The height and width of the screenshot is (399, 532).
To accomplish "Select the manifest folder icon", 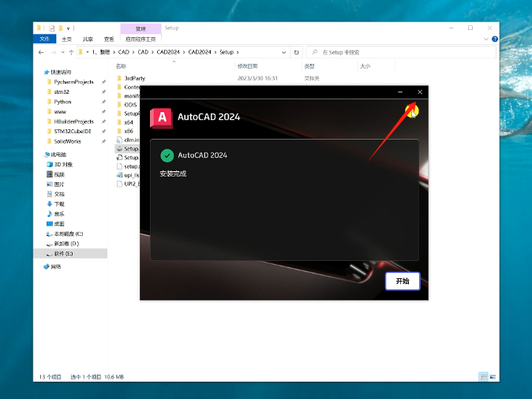I will pos(119,95).
